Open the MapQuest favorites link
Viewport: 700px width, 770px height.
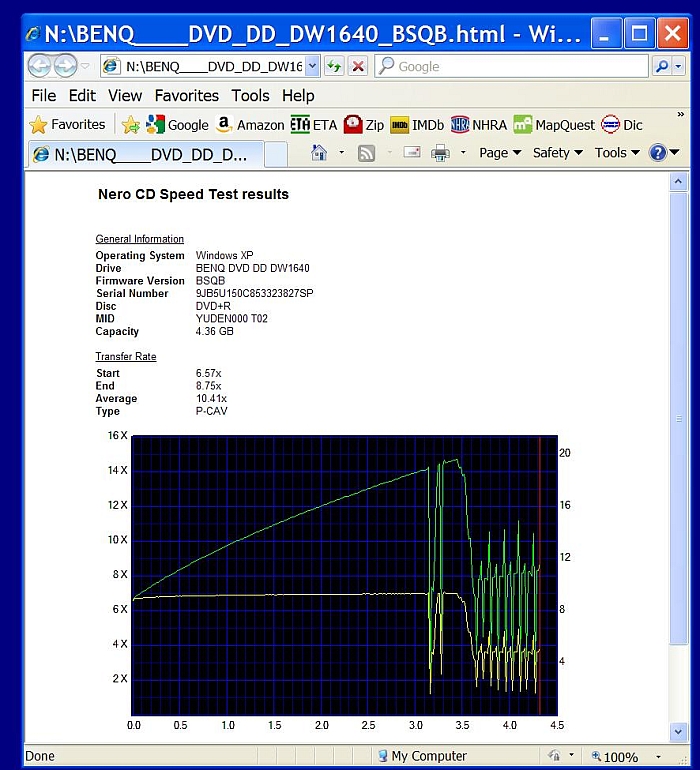(x=554, y=125)
